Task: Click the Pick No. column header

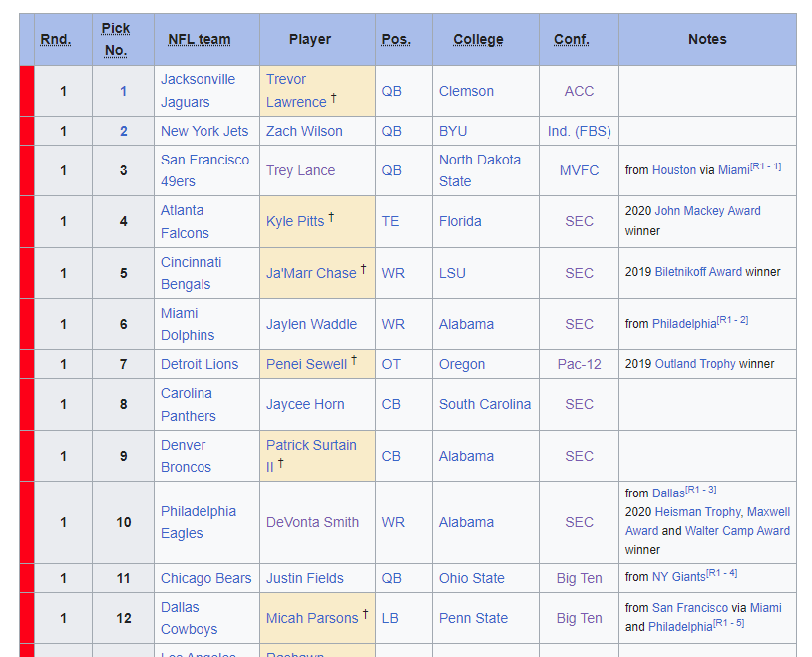Action: (116, 39)
